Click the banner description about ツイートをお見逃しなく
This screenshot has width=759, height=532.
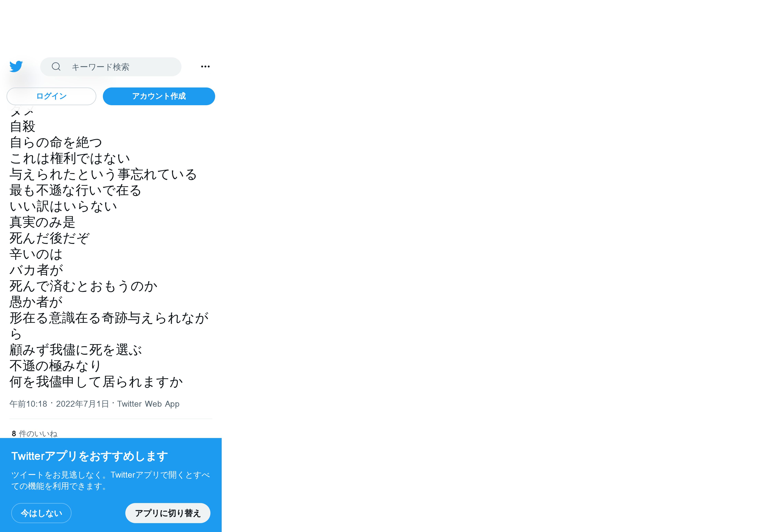click(111, 480)
